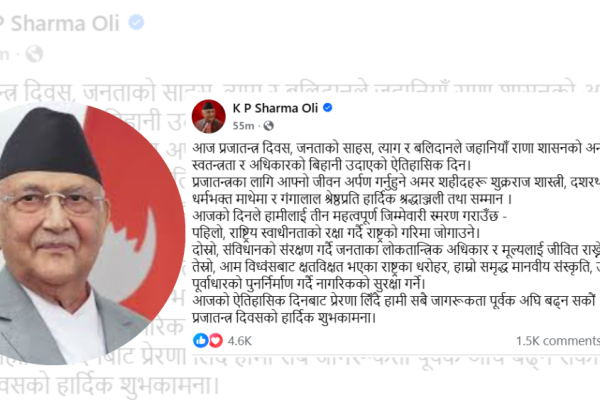Click the 55m post timestamp
Viewport: 600px width, 400px height.
coord(243,126)
